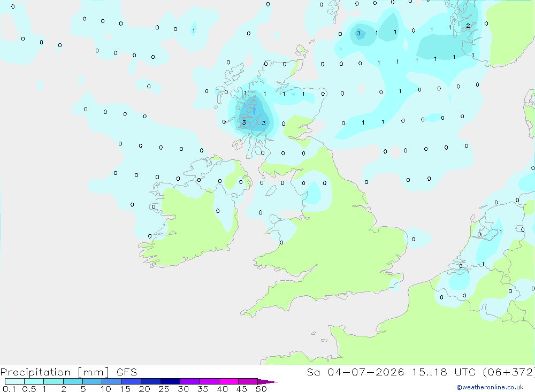Click the legend scale label '0.1'
The width and height of the screenshot is (535, 392).
pyautogui.click(x=9, y=389)
